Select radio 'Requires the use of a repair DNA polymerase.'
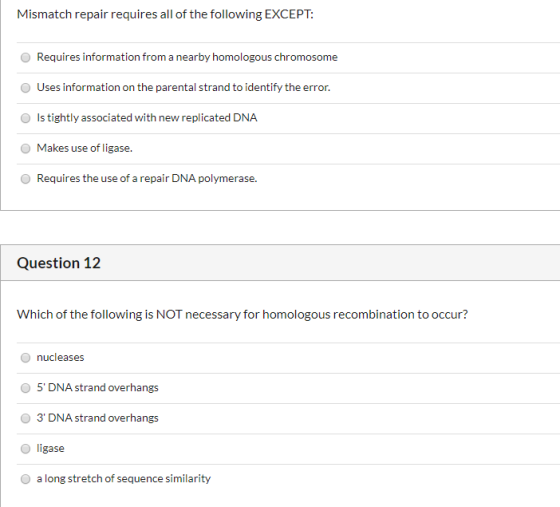The image size is (560, 507). pyautogui.click(x=25, y=179)
